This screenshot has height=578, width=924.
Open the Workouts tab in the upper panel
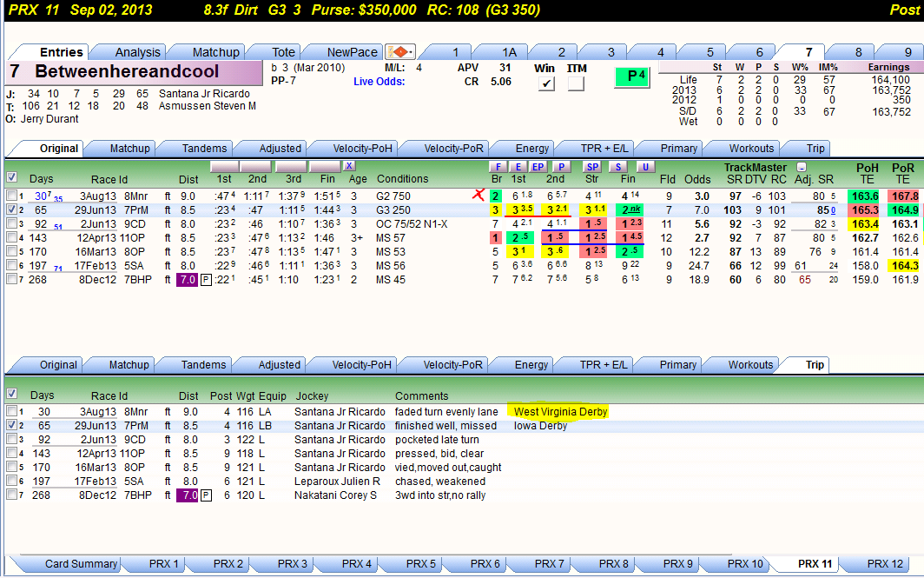point(751,148)
